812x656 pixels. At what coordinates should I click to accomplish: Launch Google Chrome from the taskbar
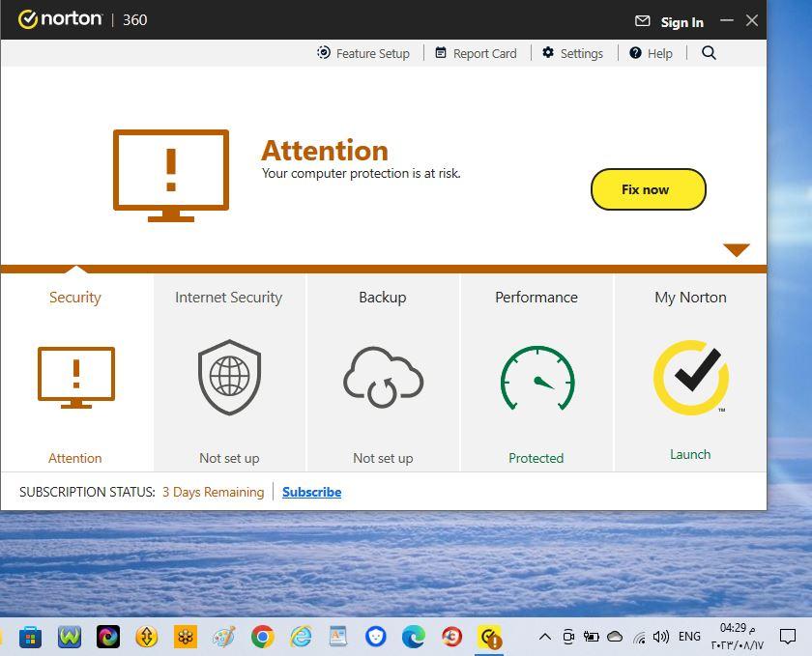(263, 637)
